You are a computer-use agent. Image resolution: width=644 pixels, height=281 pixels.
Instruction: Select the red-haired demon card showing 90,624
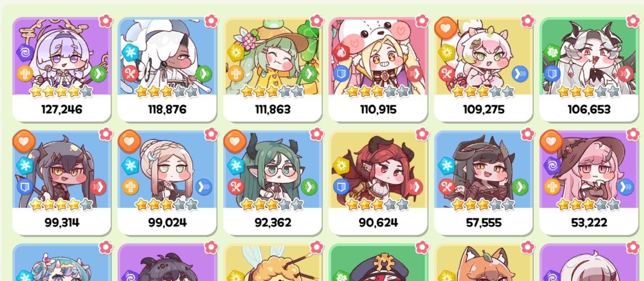378,183
